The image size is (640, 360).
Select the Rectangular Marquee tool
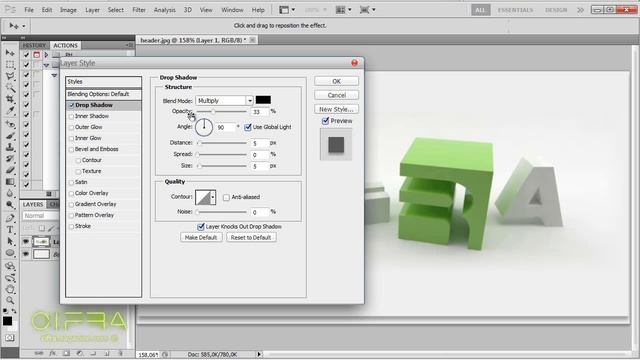pos(10,64)
